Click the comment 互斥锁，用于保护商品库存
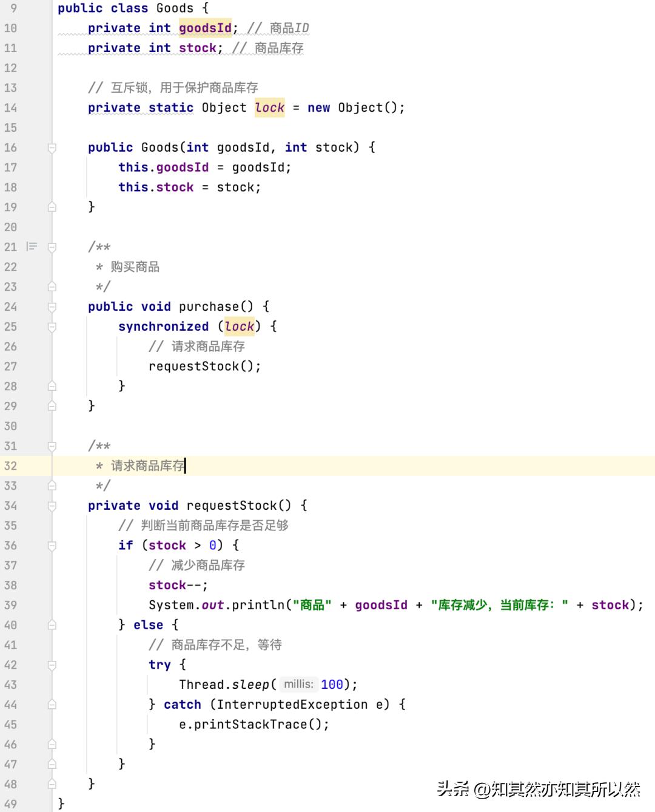Screen dimensions: 655x812 (173, 87)
